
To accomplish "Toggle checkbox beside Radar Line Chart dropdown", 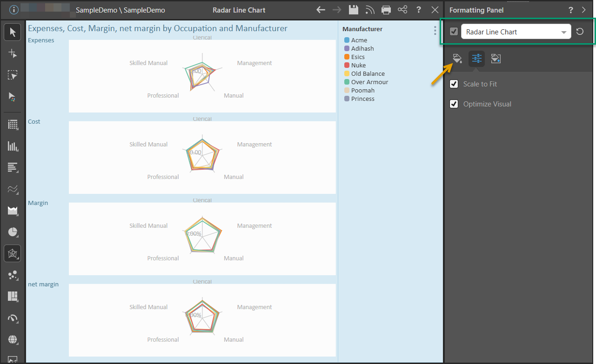I will click(454, 32).
